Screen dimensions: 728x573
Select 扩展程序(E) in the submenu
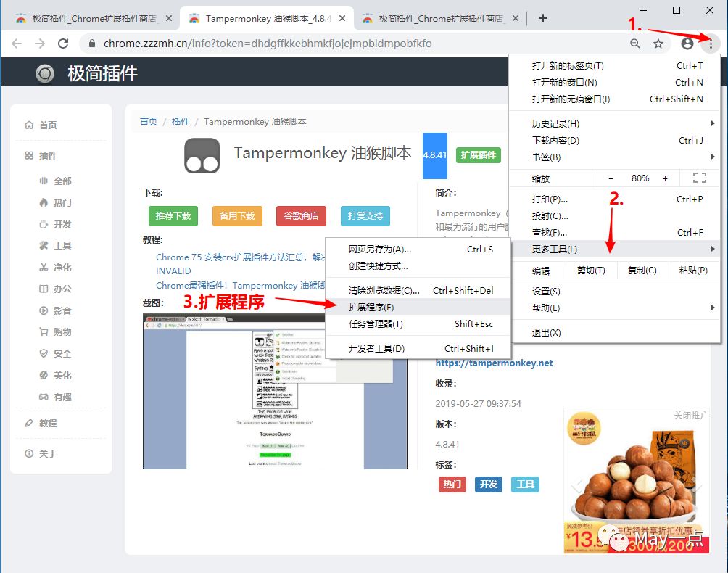pyautogui.click(x=418, y=307)
